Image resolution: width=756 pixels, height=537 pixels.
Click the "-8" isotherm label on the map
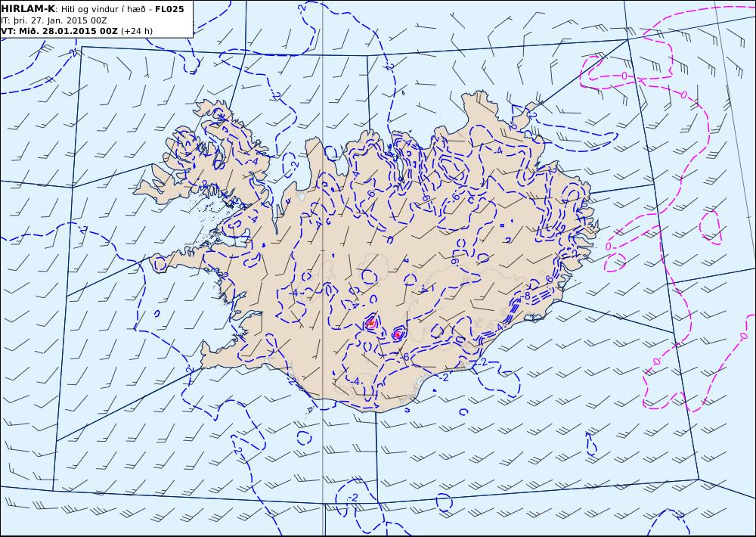526,296
